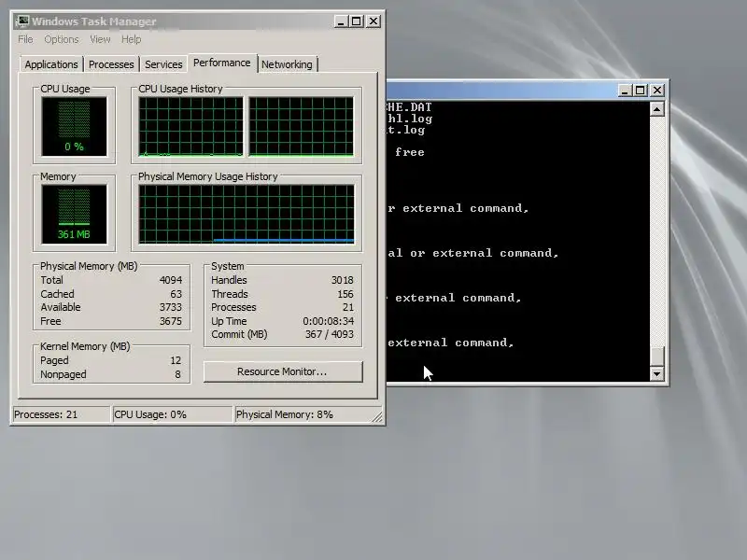The image size is (747, 560).
Task: Close the Windows Task Manager window
Action: click(373, 21)
